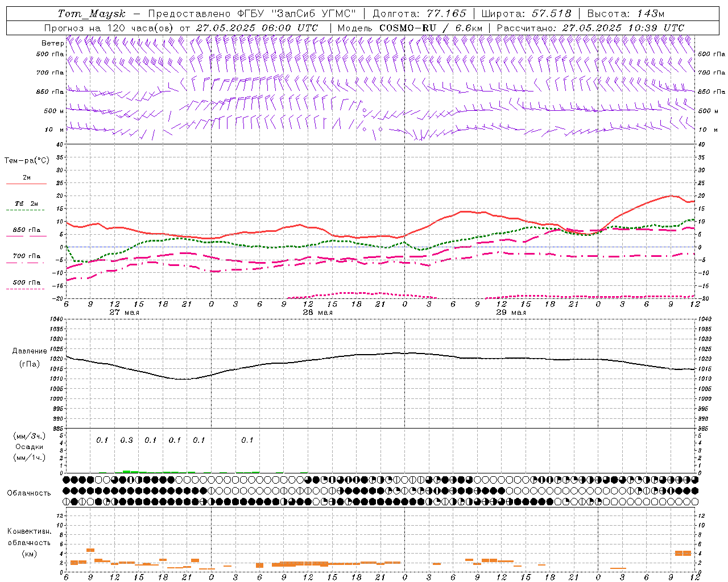
Task: Click the 10 м wind level label on the left
Action: pos(55,130)
